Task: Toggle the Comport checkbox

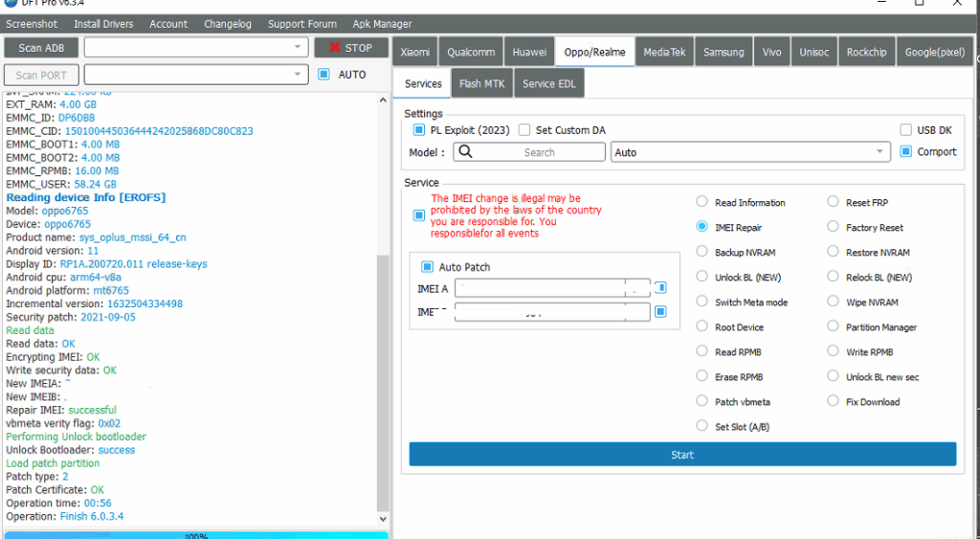Action: (905, 151)
